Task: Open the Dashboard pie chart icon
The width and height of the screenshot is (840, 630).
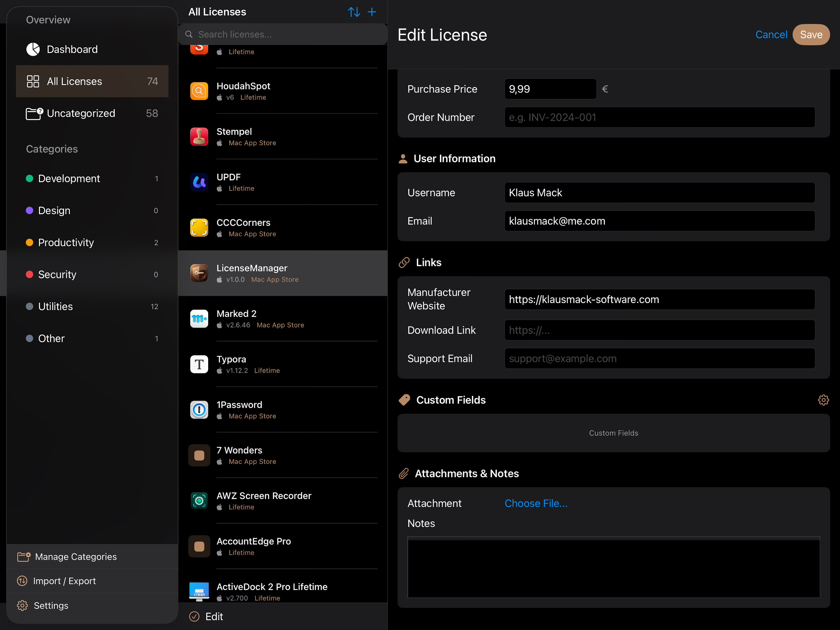Action: (33, 49)
